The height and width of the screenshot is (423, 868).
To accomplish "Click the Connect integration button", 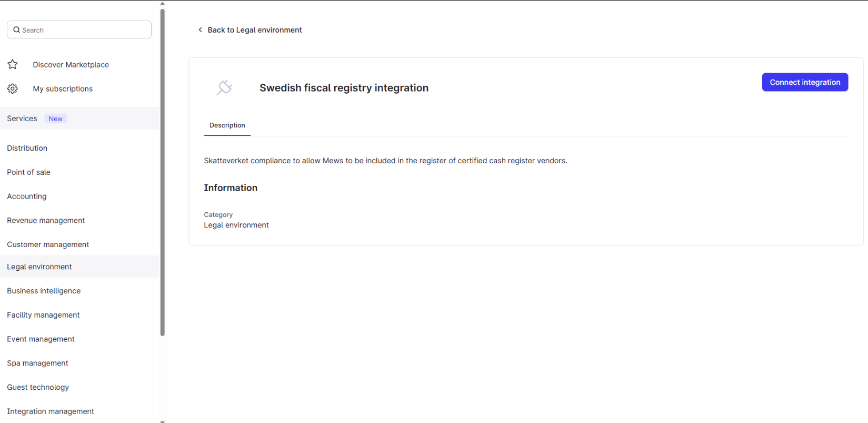I will pos(805,82).
